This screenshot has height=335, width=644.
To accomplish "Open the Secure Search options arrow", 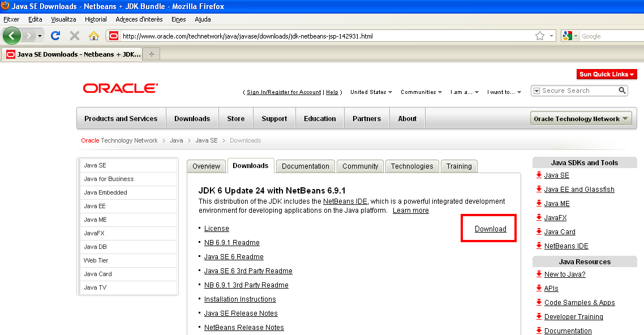I will point(536,91).
